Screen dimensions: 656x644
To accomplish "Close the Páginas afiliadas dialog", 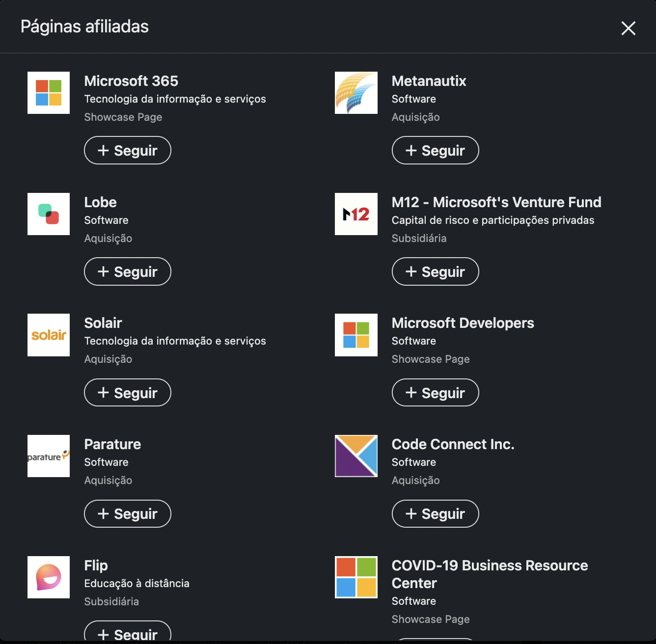I will point(629,28).
